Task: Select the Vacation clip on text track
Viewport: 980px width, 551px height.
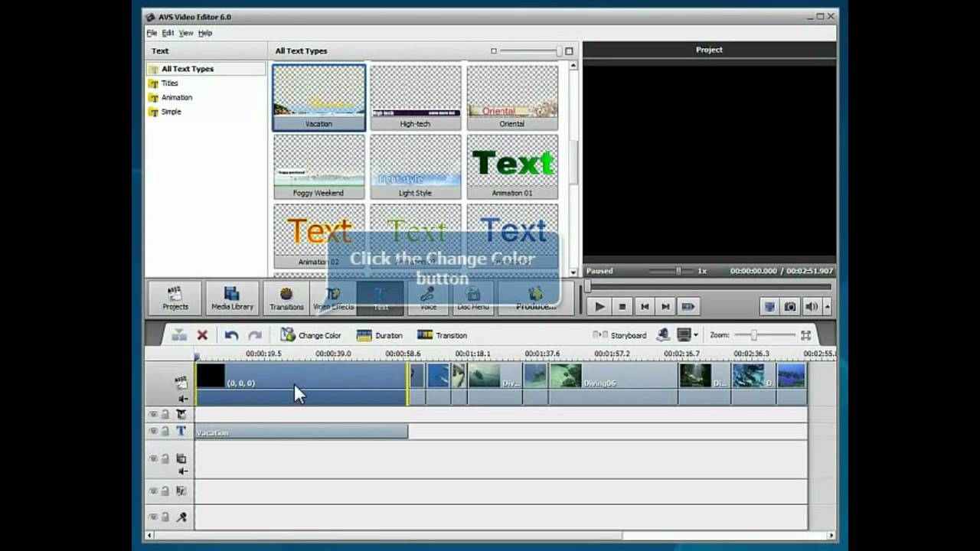Action: click(302, 432)
